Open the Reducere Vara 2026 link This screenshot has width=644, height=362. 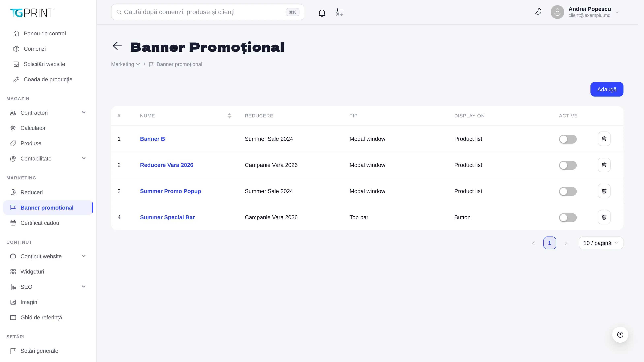(x=166, y=165)
